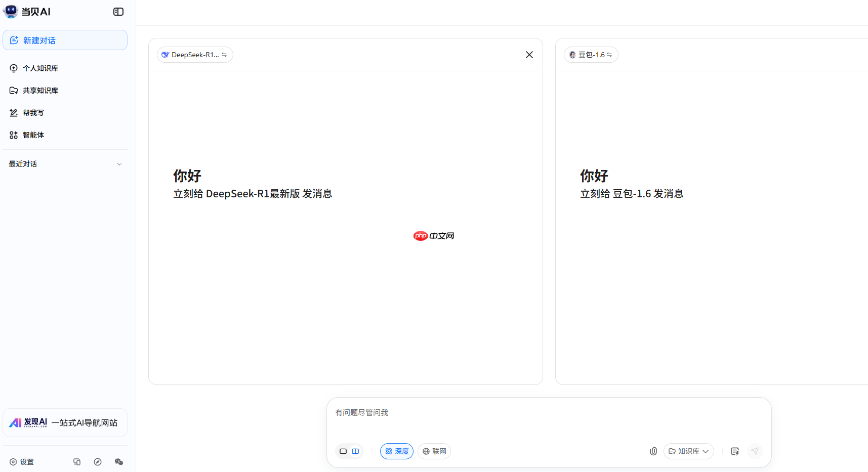Image resolution: width=868 pixels, height=472 pixels.
Task: Open 设置 settings
Action: (22, 462)
